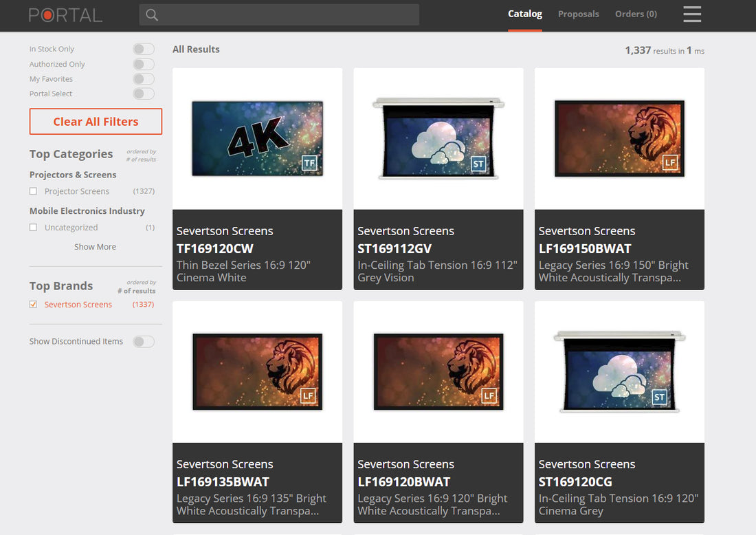The height and width of the screenshot is (535, 756).
Task: Switch to the Proposals tab
Action: 578,14
